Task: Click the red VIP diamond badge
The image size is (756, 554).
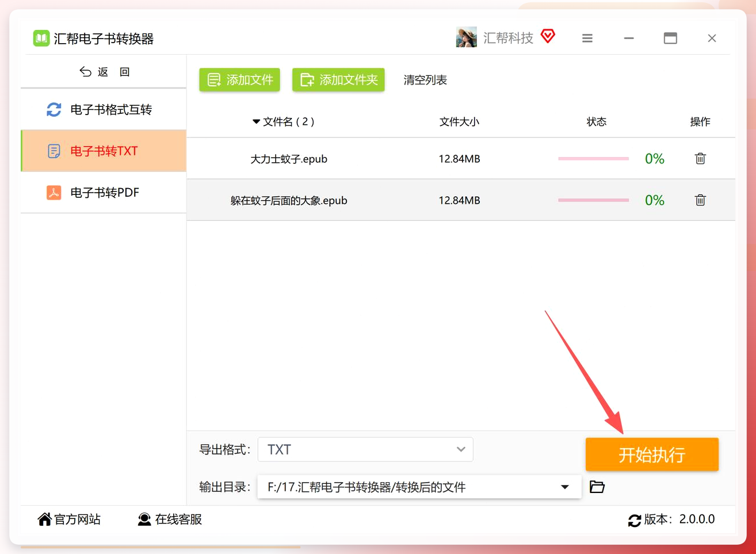Action: [x=548, y=36]
